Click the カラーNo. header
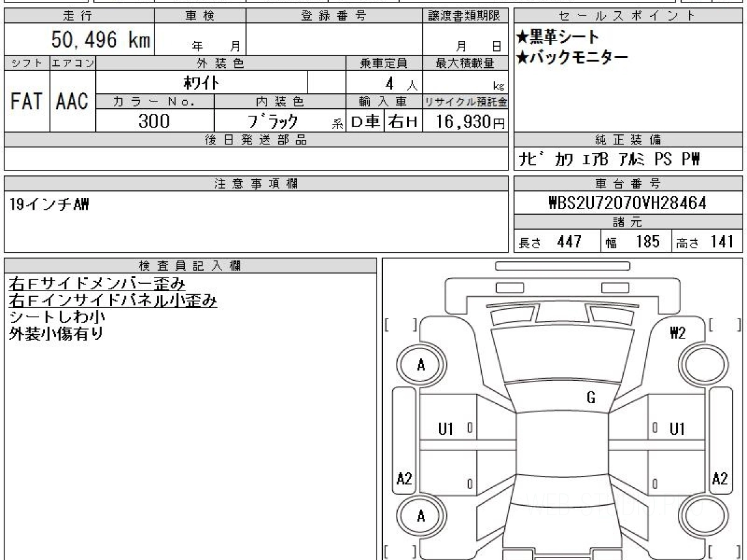Screen dimensions: 747x560 click(x=155, y=101)
